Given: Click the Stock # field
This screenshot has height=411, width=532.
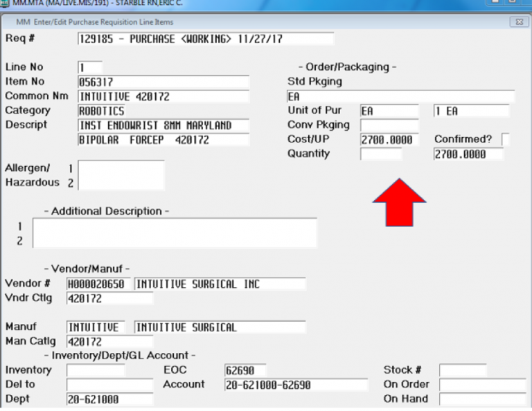Looking at the screenshot, I should coord(463,370).
